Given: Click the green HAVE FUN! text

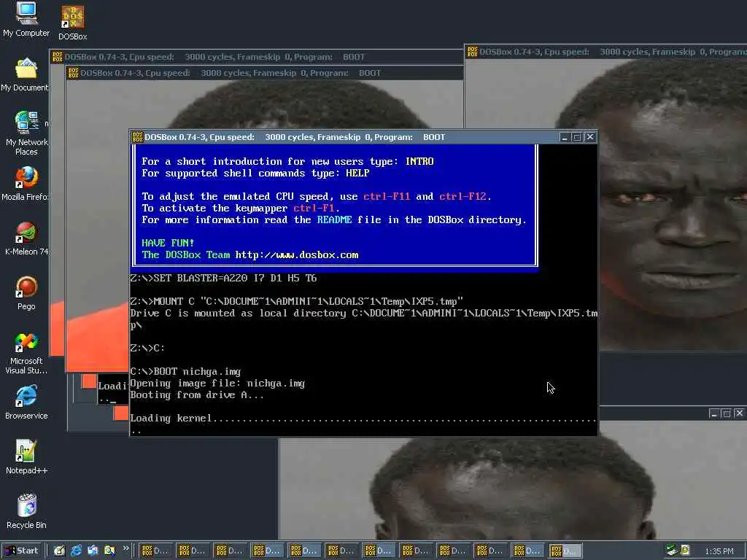Looking at the screenshot, I should coord(169,243).
